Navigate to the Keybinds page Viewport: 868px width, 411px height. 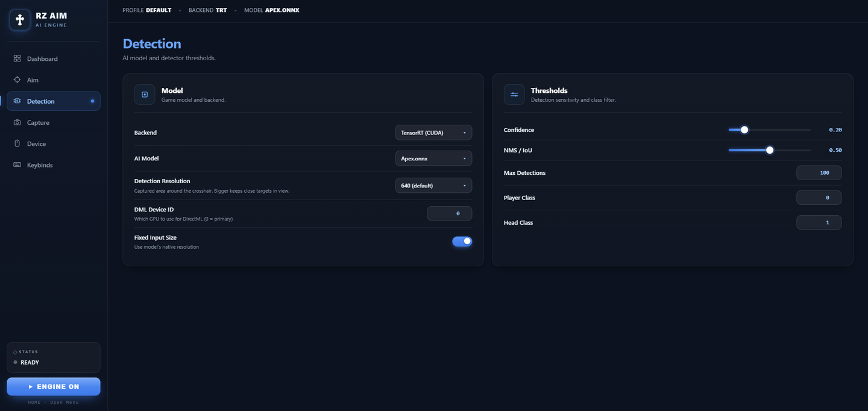tap(54, 165)
